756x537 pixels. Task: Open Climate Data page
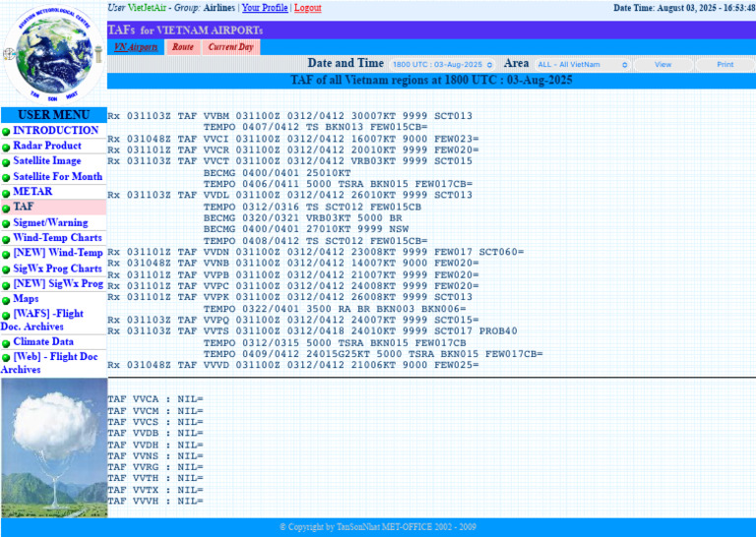tap(43, 341)
